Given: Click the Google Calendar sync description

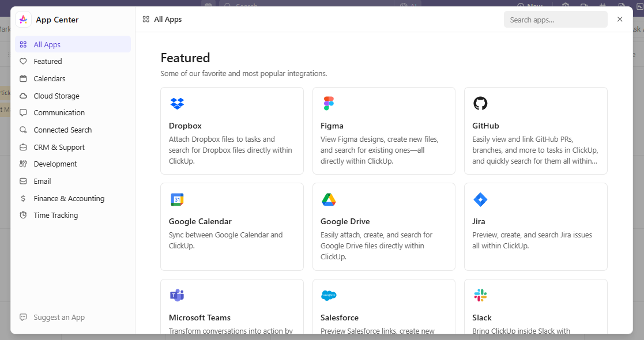Looking at the screenshot, I should pyautogui.click(x=225, y=240).
